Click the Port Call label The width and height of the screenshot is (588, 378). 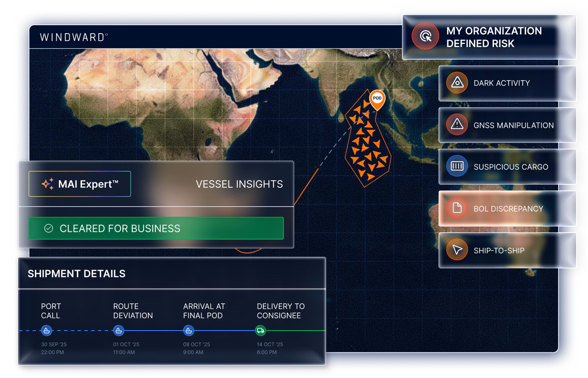pyautogui.click(x=51, y=311)
